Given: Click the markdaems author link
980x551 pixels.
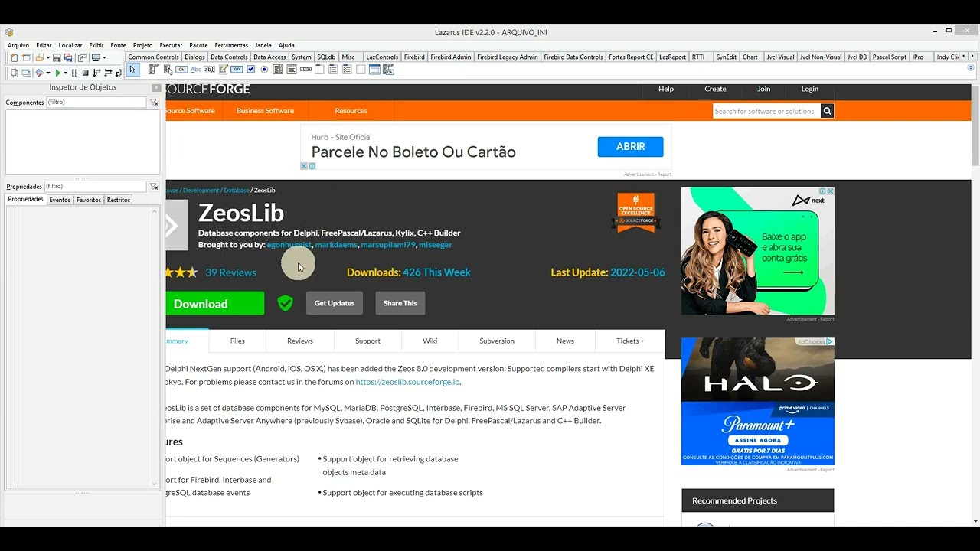Looking at the screenshot, I should coord(336,244).
